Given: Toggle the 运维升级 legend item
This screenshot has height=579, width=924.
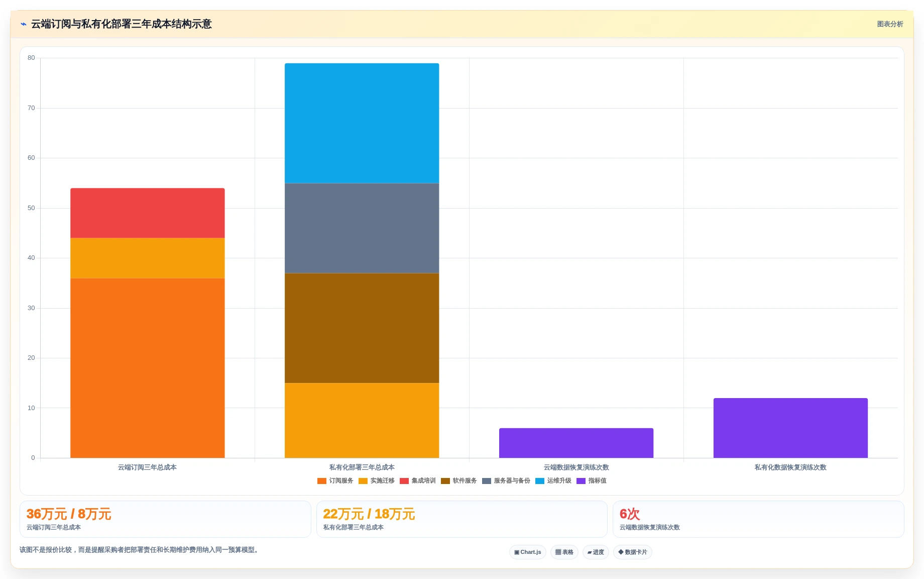Looking at the screenshot, I should click(x=553, y=481).
